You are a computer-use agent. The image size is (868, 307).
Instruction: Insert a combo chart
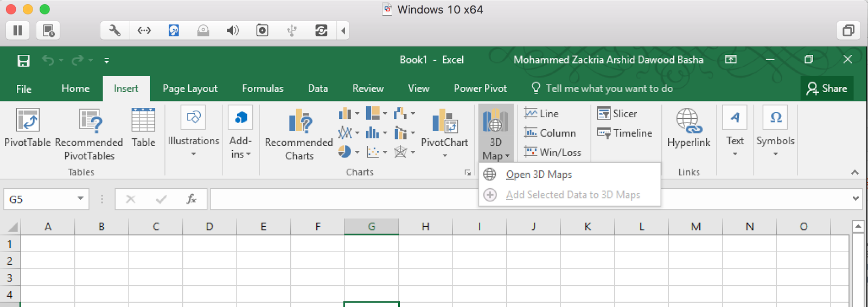point(404,132)
